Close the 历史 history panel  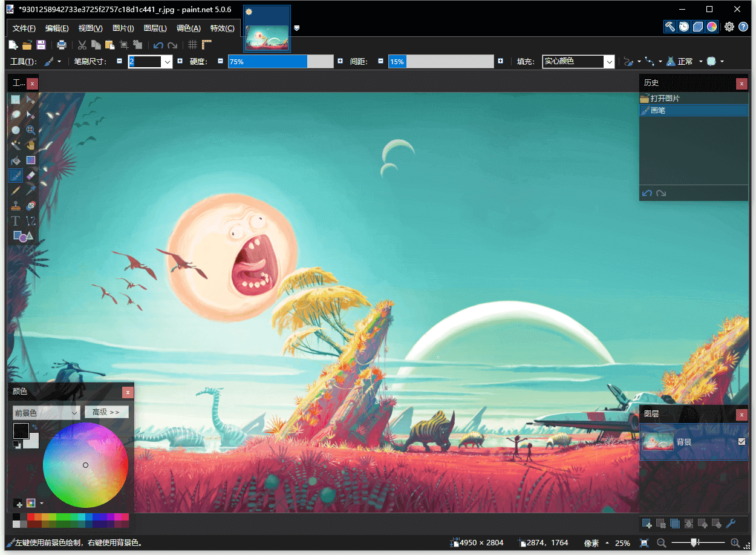(x=742, y=84)
